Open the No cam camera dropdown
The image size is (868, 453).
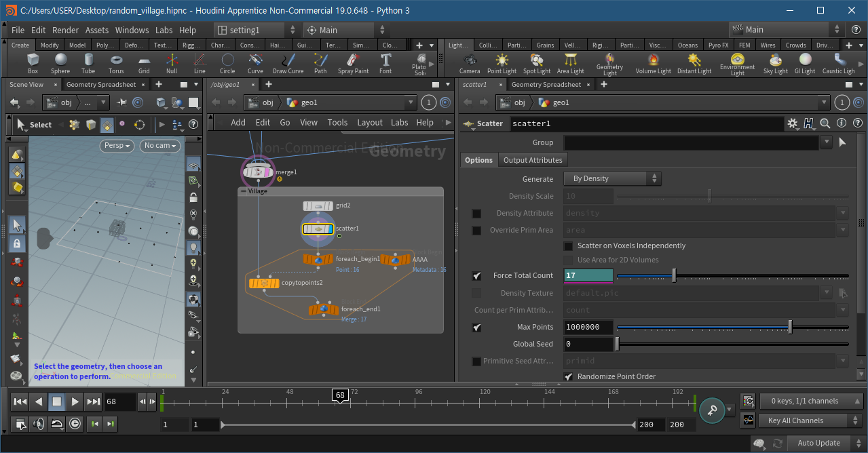(x=160, y=145)
